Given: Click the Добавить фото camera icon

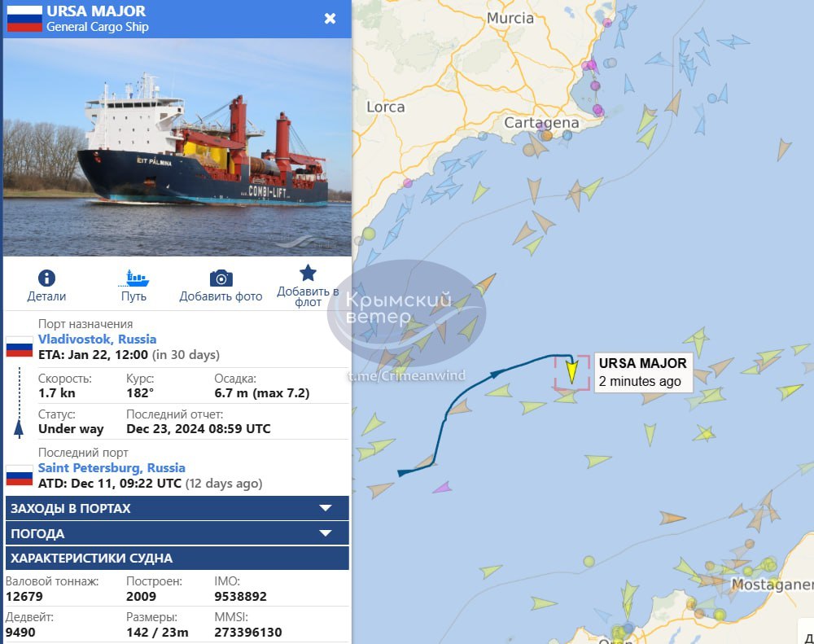Looking at the screenshot, I should tap(221, 278).
